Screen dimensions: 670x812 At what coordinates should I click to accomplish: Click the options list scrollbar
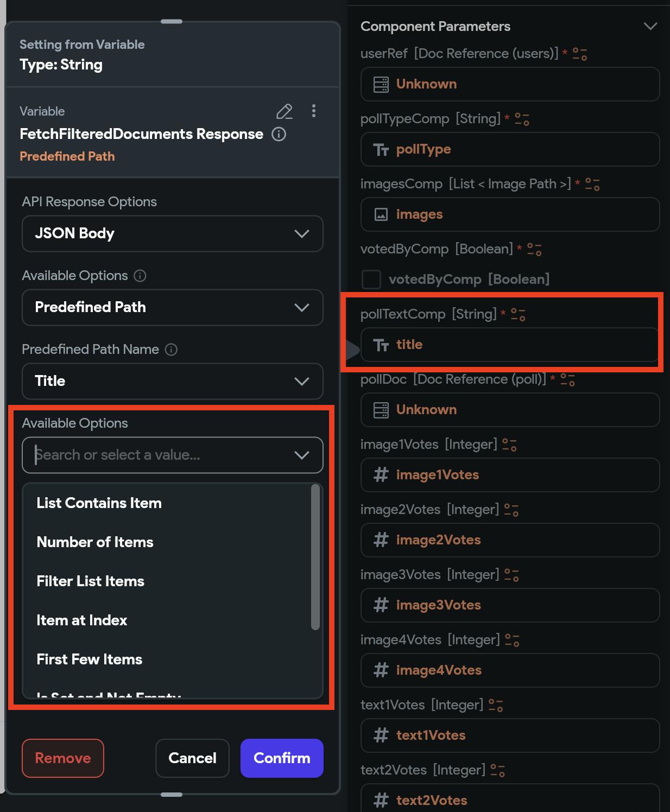pyautogui.click(x=315, y=557)
